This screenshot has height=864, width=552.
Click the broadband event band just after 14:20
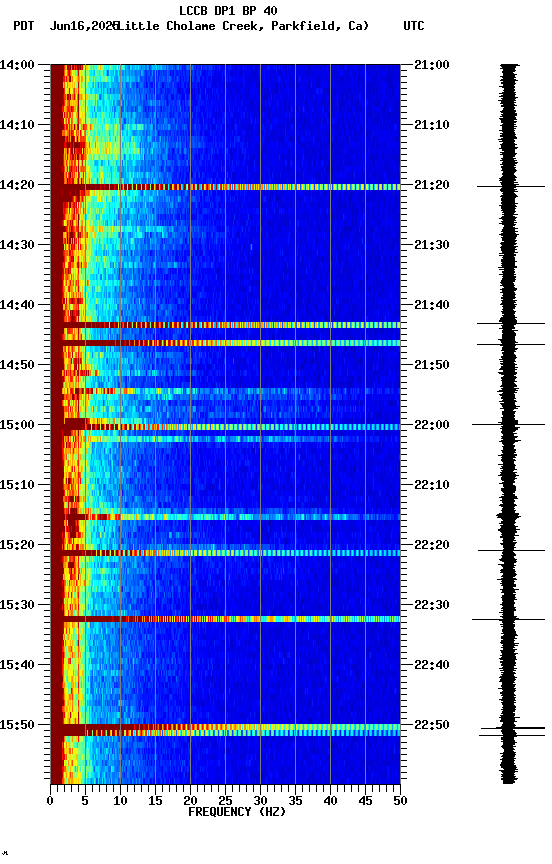(x=225, y=187)
